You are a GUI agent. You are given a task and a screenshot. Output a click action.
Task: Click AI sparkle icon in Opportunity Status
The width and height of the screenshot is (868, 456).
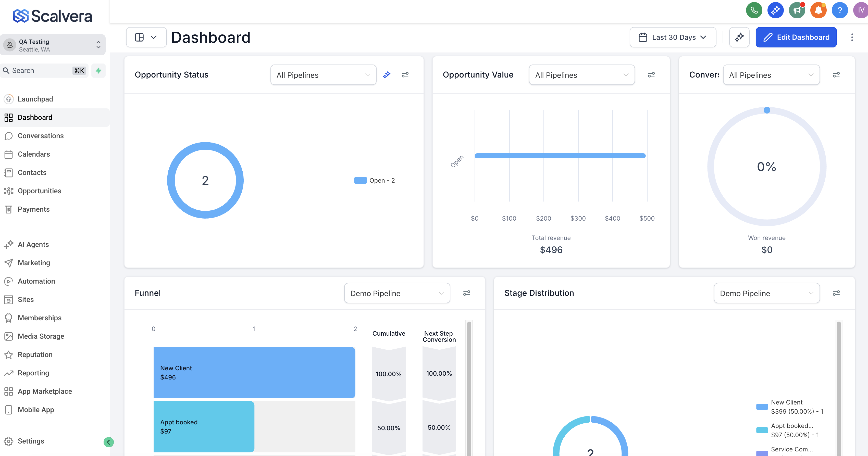387,75
